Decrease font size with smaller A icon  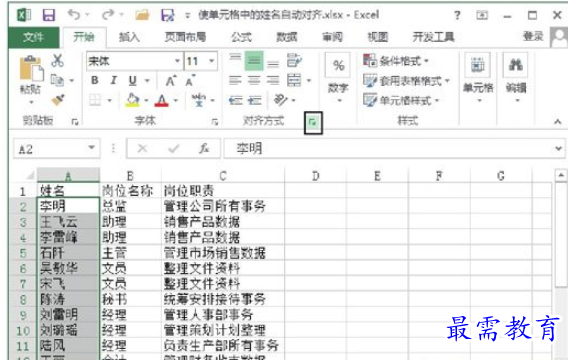point(190,81)
